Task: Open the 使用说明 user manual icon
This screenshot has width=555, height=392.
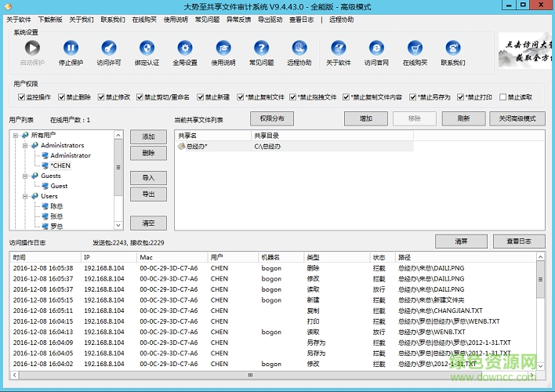Action: pyautogui.click(x=223, y=49)
